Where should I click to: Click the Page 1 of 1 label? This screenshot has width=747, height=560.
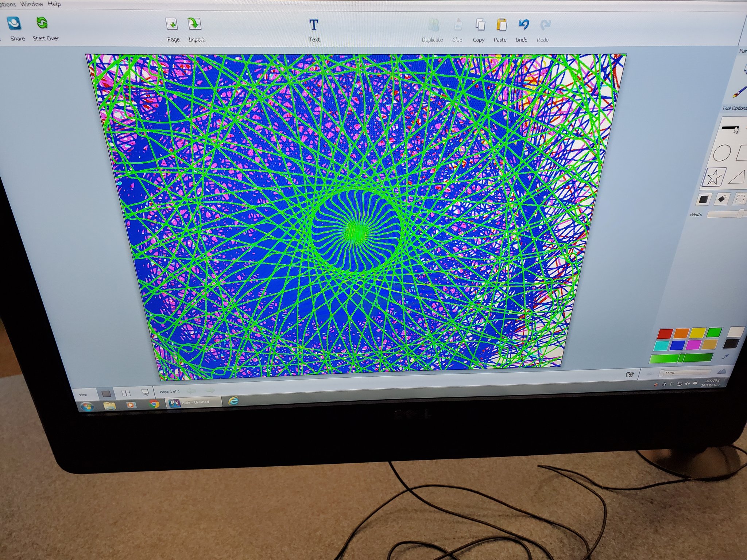click(x=170, y=392)
